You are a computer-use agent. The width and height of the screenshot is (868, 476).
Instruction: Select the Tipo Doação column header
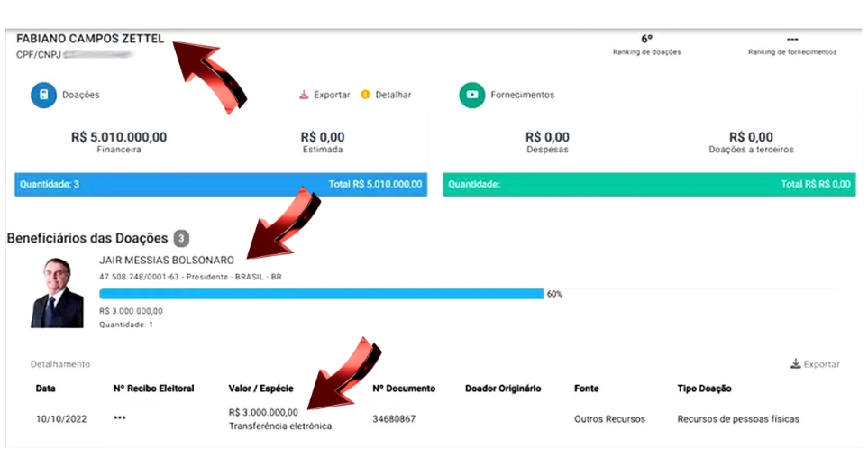tap(704, 389)
